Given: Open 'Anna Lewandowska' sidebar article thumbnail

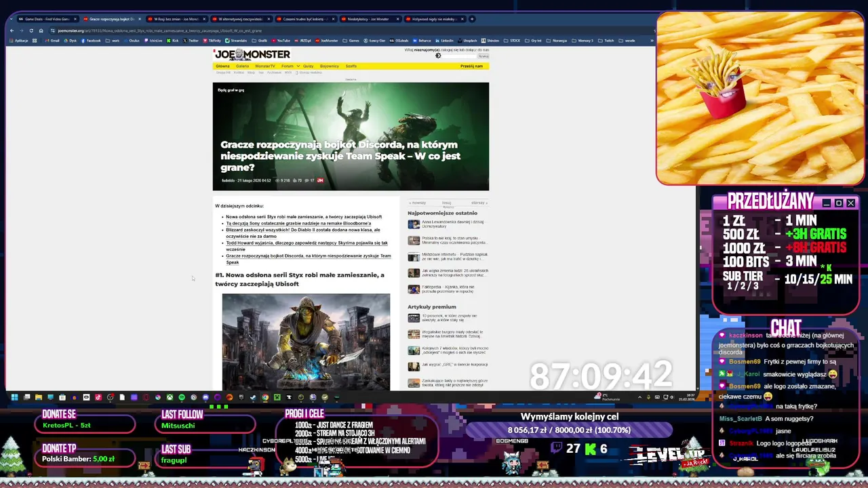Looking at the screenshot, I should (414, 224).
